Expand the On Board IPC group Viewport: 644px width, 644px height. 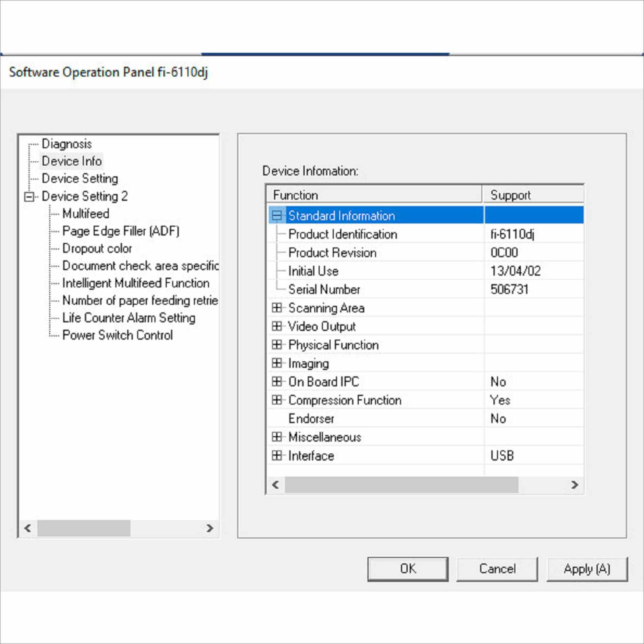coord(277,381)
